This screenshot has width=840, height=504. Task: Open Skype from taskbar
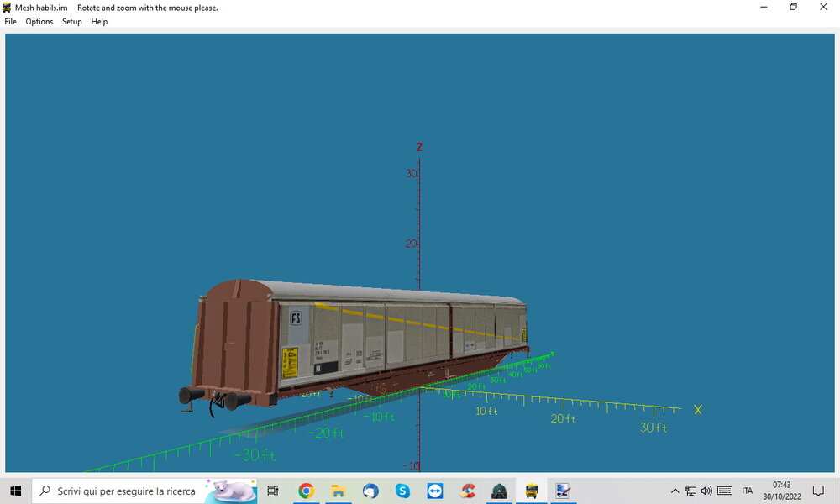click(x=402, y=491)
